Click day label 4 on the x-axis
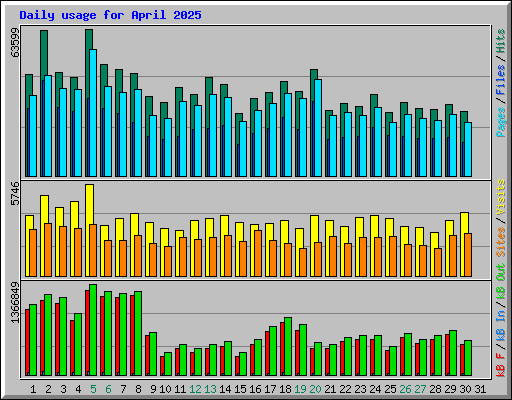 coord(78,389)
